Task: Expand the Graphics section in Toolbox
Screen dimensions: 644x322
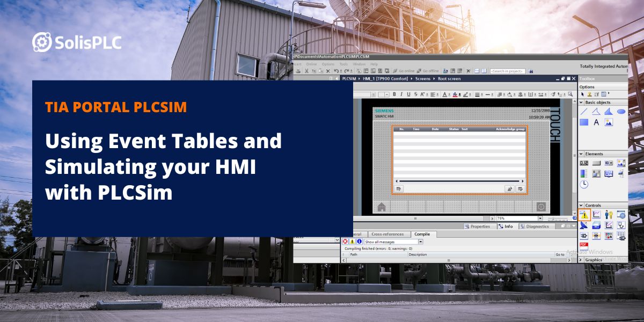Action: (581, 259)
